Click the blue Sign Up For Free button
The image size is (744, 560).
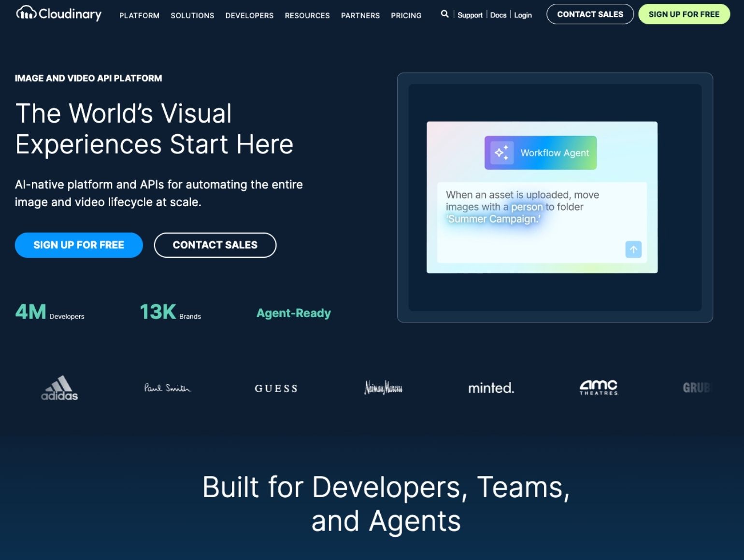tap(79, 245)
